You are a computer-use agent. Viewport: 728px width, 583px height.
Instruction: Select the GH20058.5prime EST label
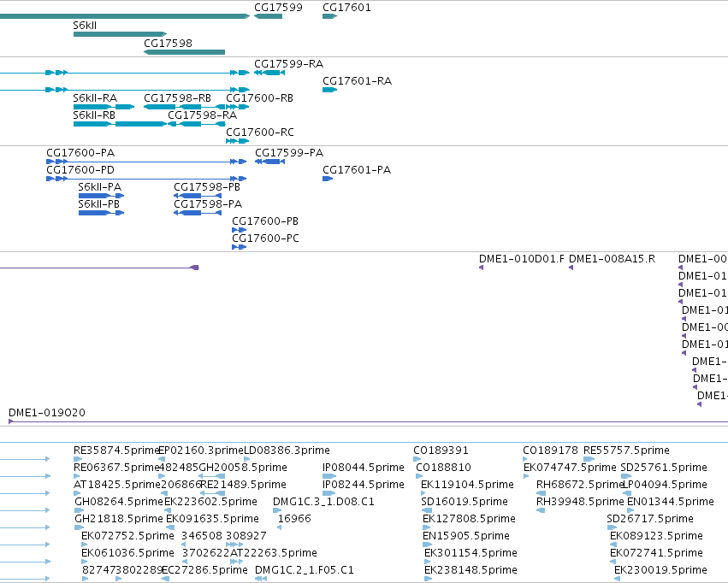(243, 468)
